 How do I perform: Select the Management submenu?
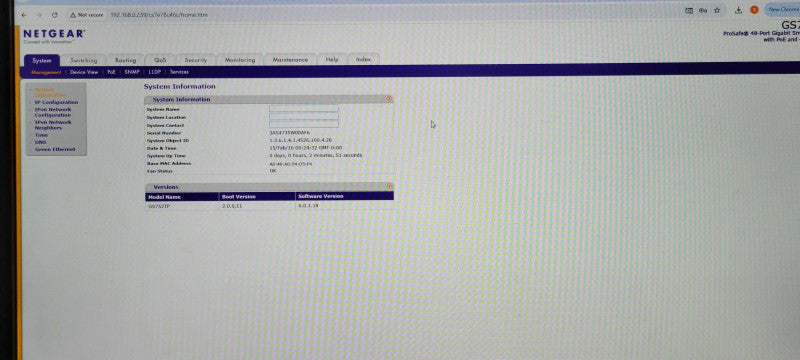point(46,72)
